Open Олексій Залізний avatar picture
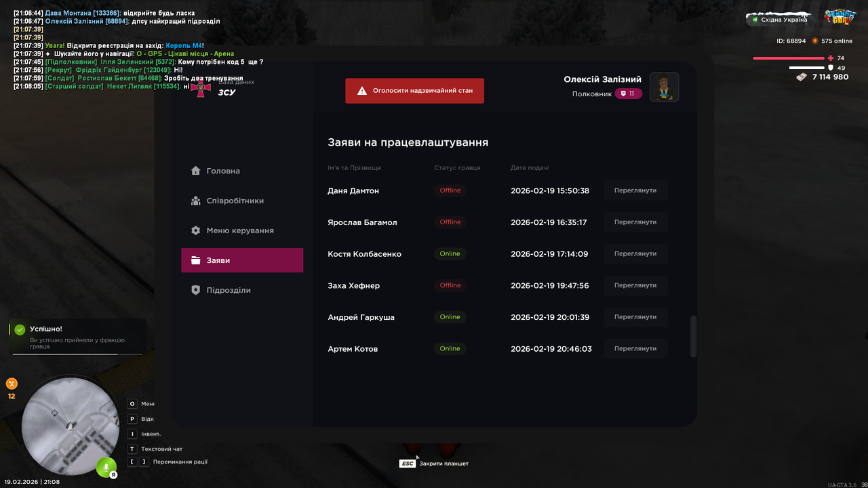 point(665,87)
